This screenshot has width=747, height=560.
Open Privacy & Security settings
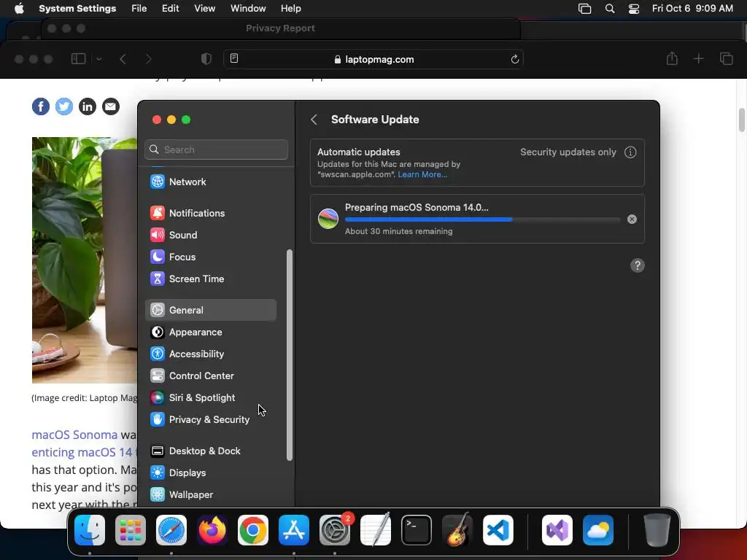tap(211, 419)
